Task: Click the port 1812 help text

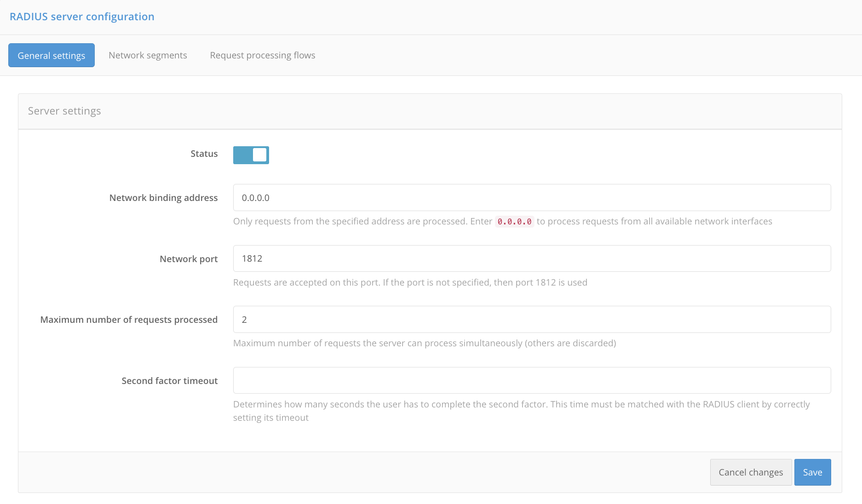Action: (410, 282)
